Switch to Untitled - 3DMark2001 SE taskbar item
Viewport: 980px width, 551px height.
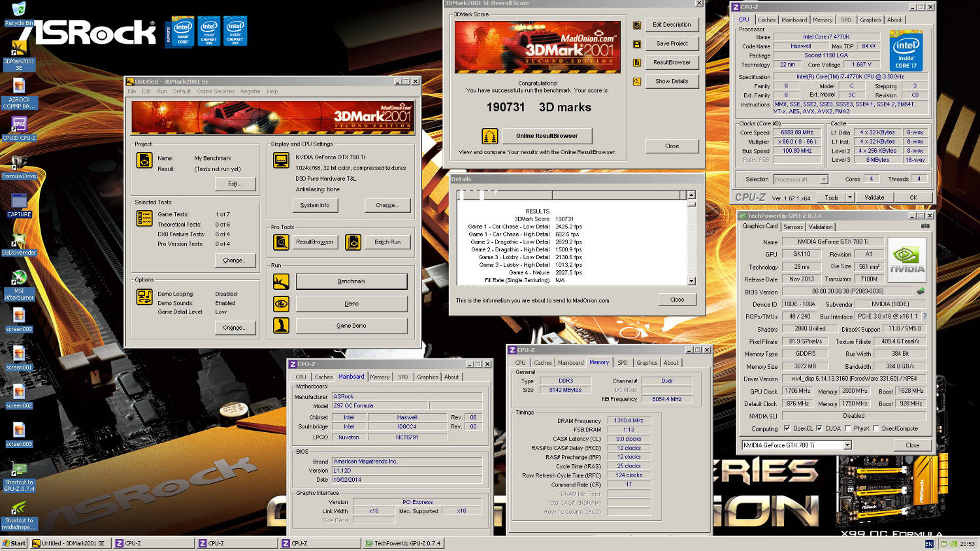point(71,543)
